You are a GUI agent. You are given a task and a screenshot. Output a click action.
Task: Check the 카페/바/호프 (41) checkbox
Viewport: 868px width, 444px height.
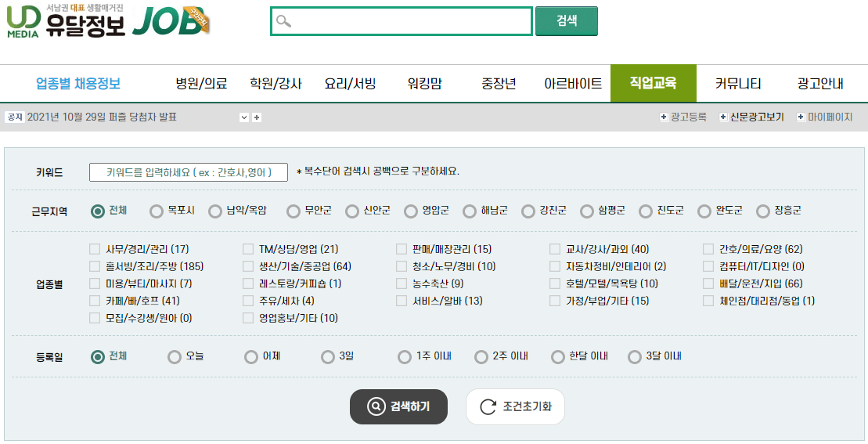[x=95, y=301]
